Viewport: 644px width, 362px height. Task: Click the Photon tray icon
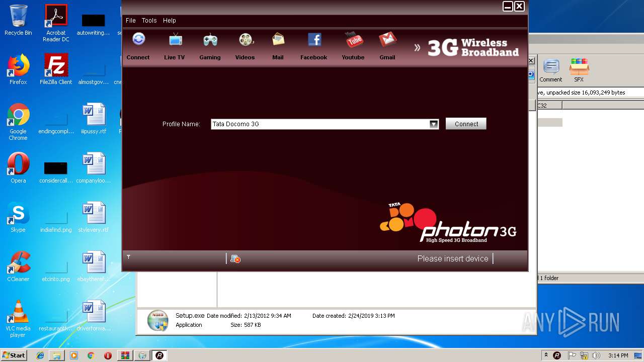[x=557, y=355]
